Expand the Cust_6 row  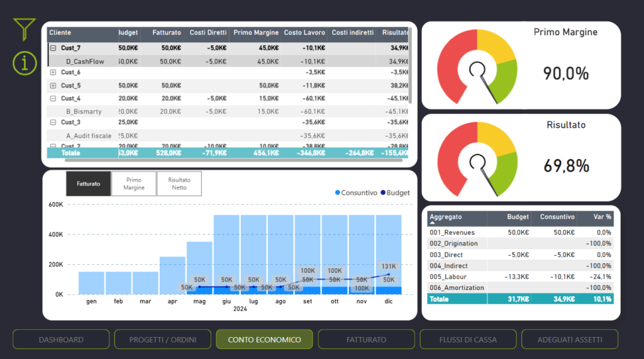[53, 72]
